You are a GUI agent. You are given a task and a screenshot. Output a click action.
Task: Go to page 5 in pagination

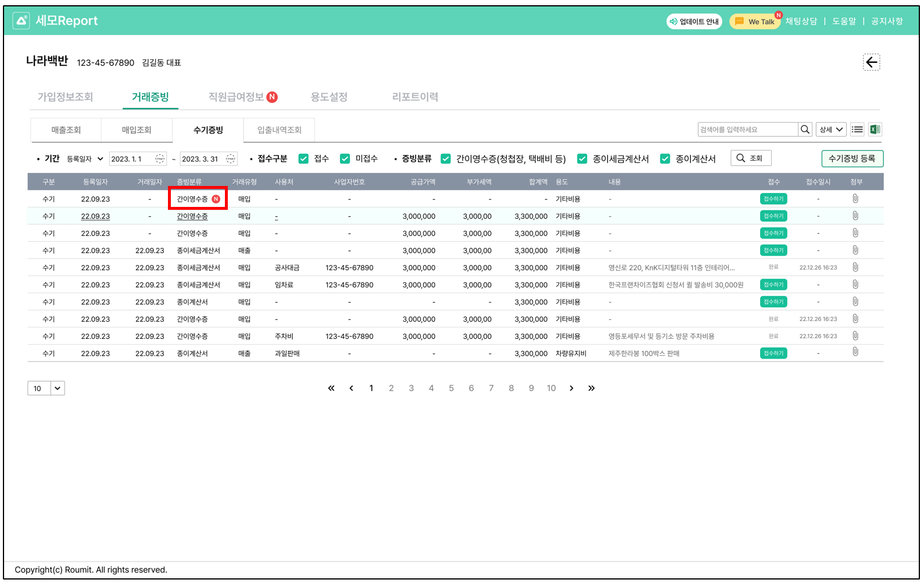(451, 388)
